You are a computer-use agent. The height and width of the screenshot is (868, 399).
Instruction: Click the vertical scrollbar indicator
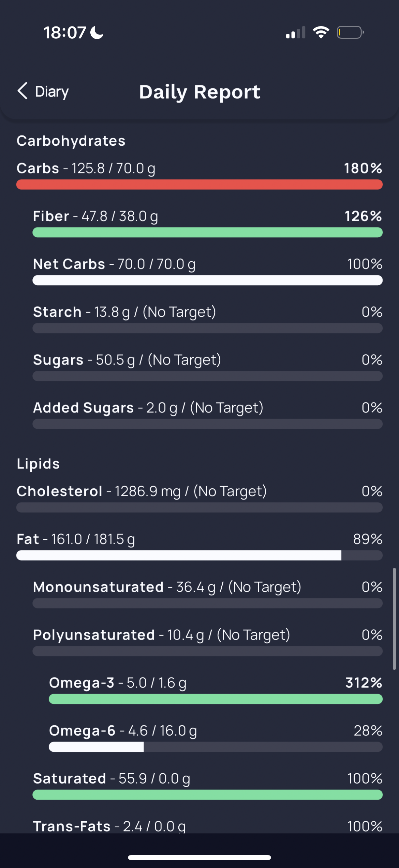[394, 619]
